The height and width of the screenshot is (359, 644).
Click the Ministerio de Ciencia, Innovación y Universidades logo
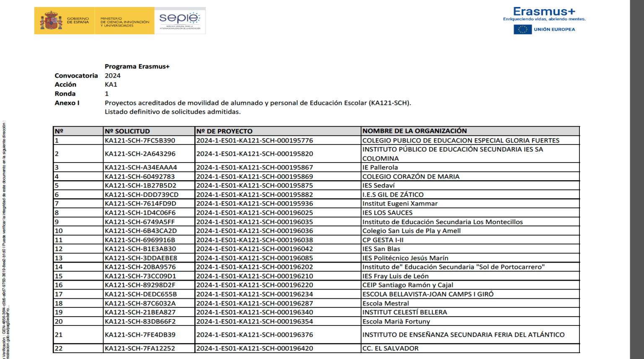pos(125,22)
